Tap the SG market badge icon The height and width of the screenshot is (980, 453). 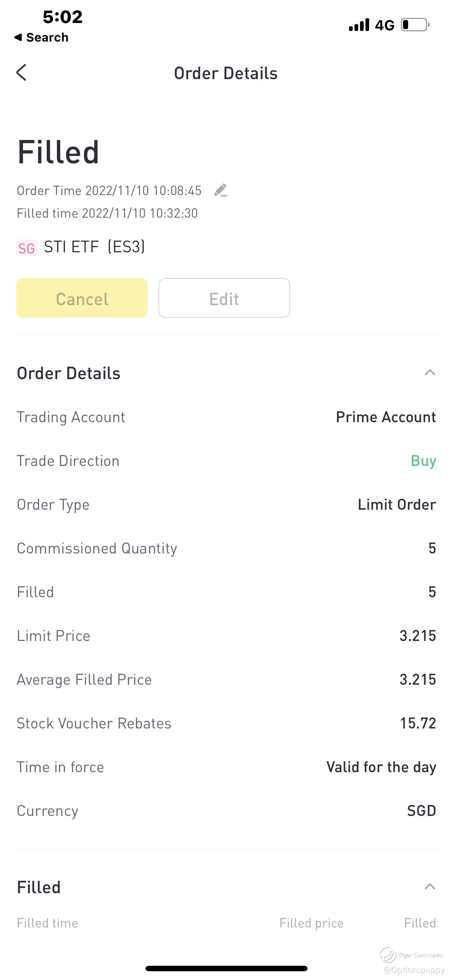tap(27, 248)
